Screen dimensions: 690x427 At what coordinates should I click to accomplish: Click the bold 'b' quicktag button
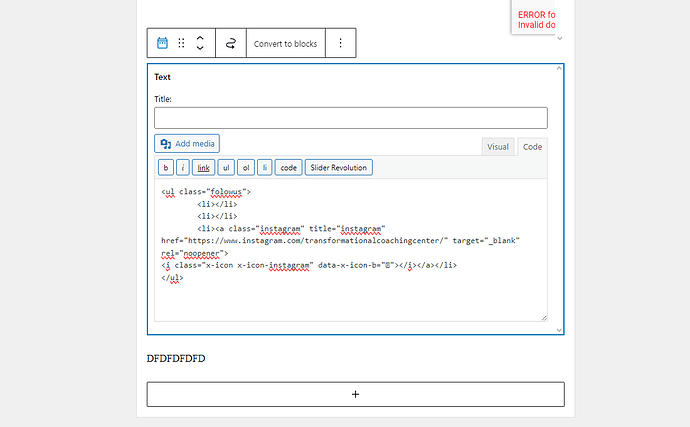click(x=166, y=167)
